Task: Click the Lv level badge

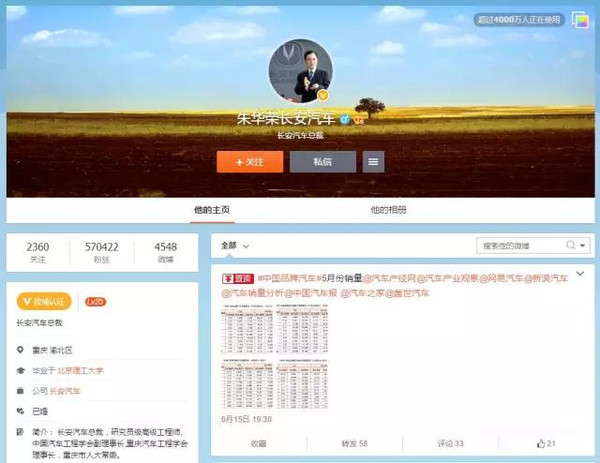Action: coord(95,302)
